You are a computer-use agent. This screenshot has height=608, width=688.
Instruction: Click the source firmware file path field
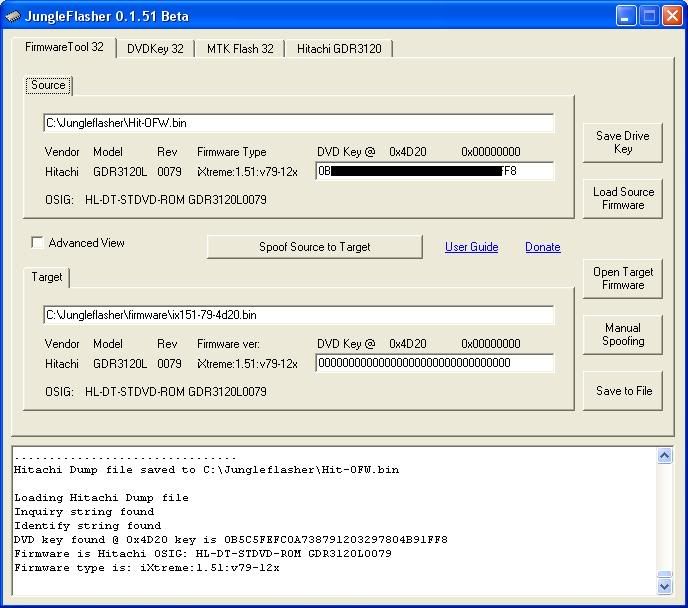coord(298,123)
